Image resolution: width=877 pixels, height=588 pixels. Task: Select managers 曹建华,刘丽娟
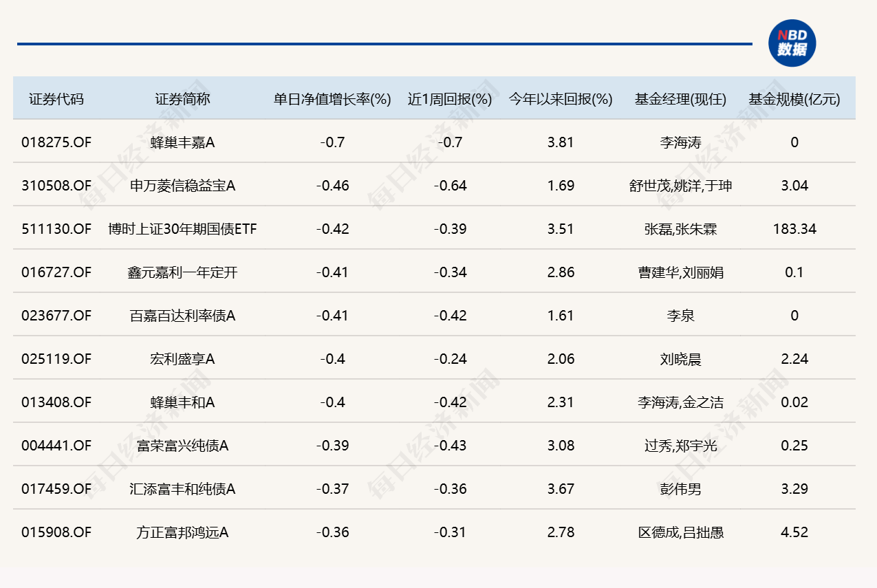pos(680,273)
